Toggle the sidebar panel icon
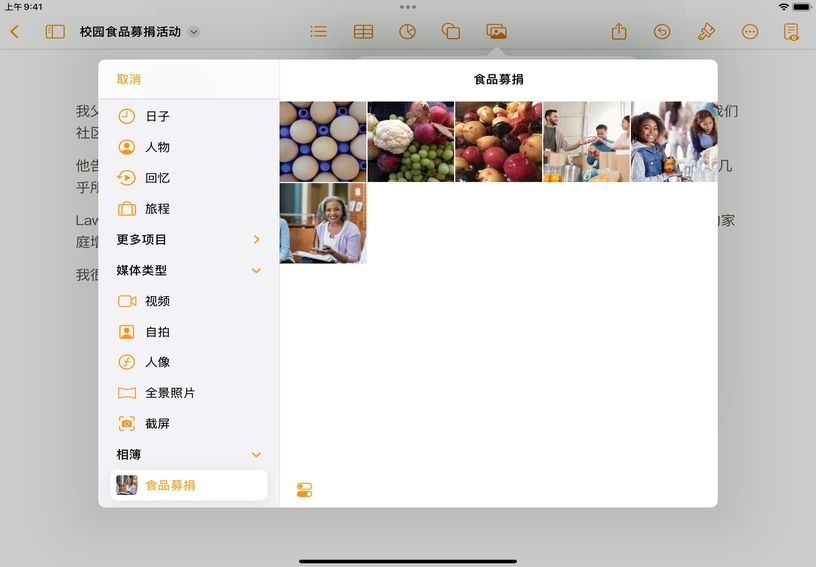The image size is (816, 567). (x=55, y=32)
